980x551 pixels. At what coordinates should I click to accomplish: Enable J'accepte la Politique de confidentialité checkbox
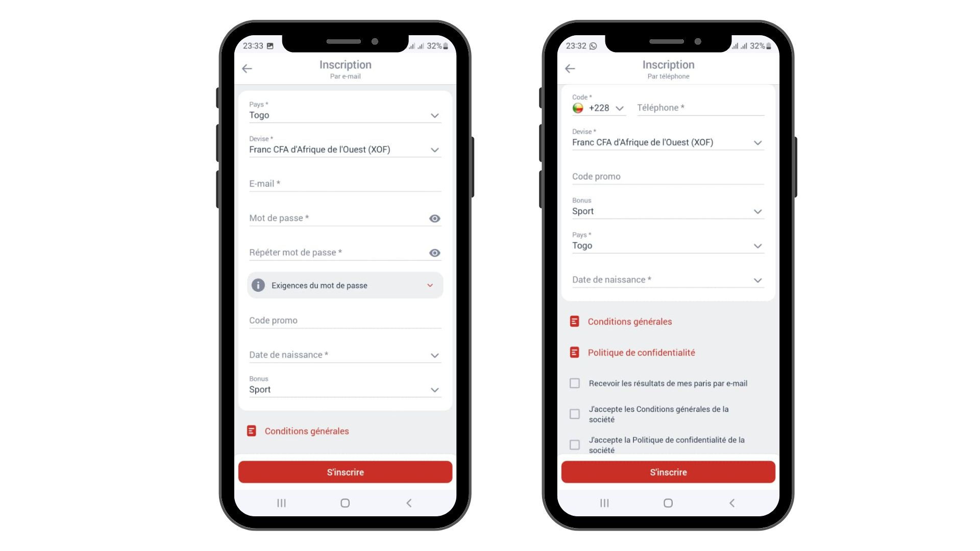pyautogui.click(x=575, y=444)
